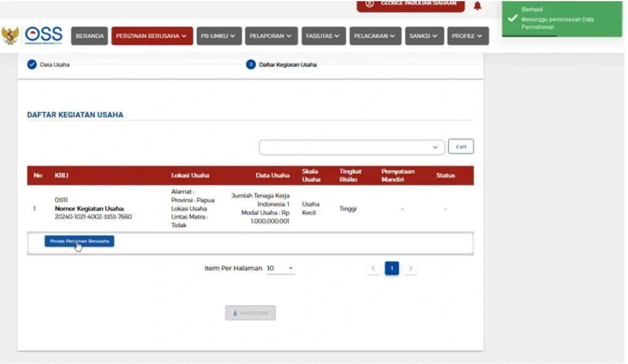Viewport: 628px width, 364px height.
Task: Go to Beranda home tab
Action: click(90, 36)
